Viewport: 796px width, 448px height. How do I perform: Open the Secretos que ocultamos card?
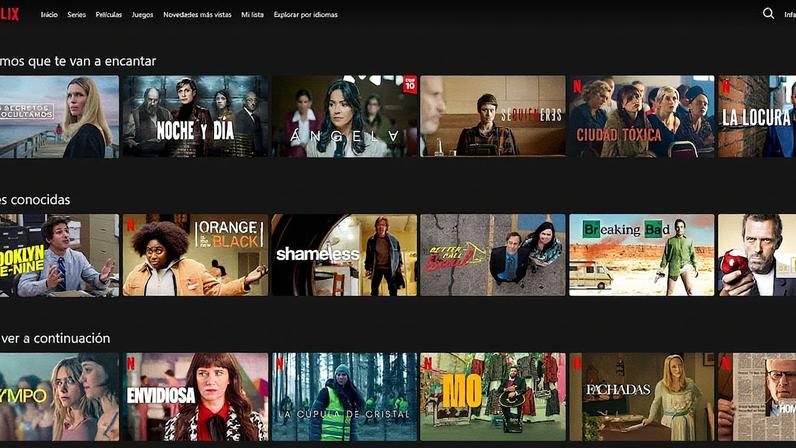pyautogui.click(x=59, y=116)
